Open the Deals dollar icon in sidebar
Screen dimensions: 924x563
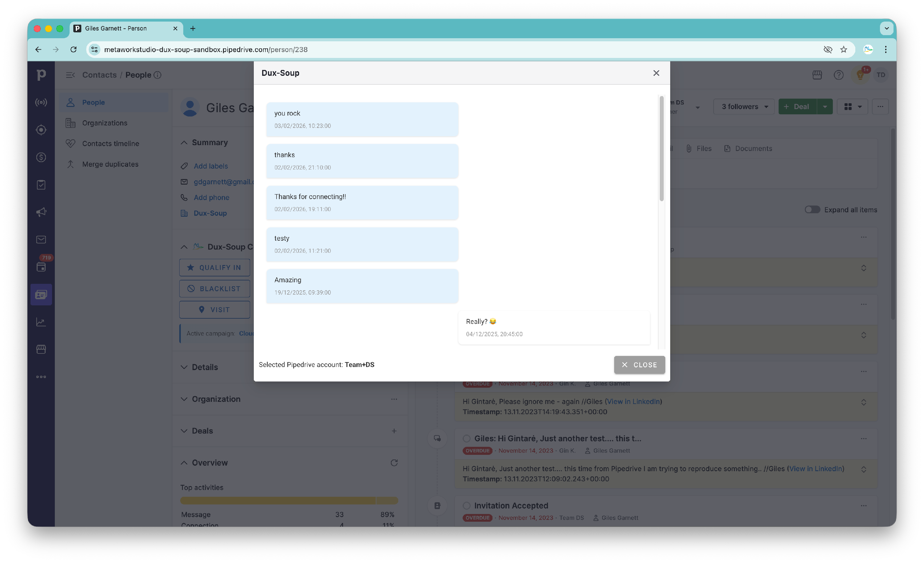[41, 157]
